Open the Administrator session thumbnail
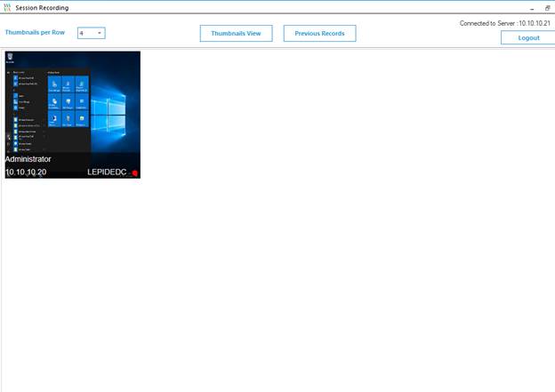555x392 pixels. (x=73, y=115)
